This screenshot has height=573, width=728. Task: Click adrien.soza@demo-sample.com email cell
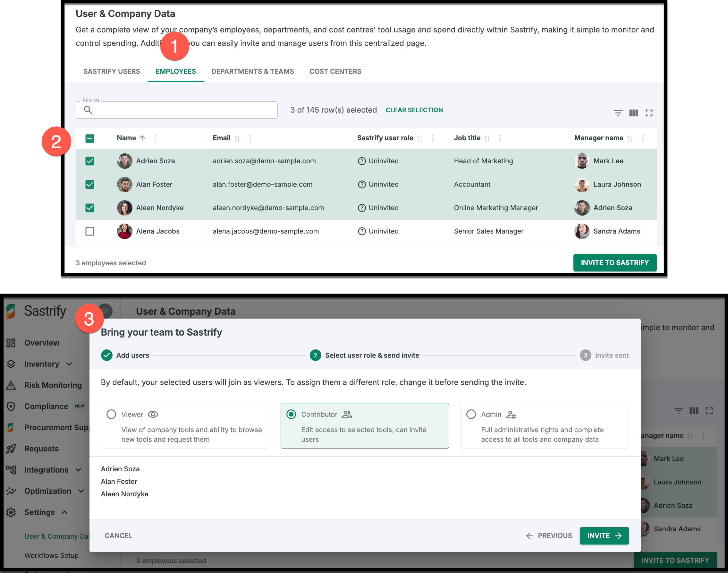tap(264, 161)
